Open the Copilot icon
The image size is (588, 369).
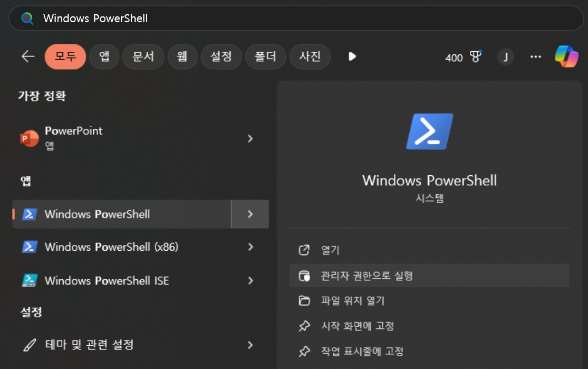pos(566,56)
